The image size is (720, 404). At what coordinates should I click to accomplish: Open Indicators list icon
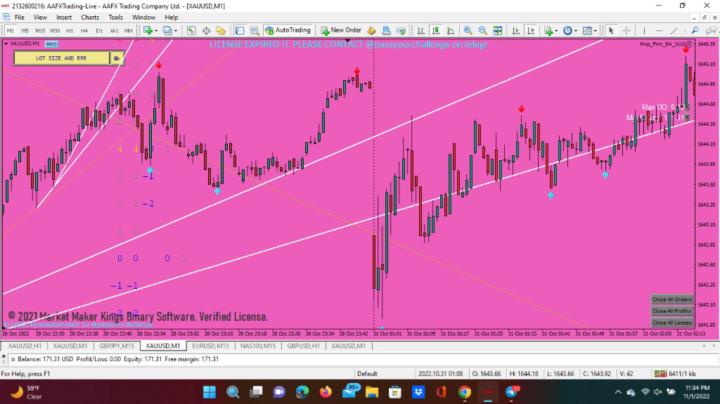pos(548,31)
